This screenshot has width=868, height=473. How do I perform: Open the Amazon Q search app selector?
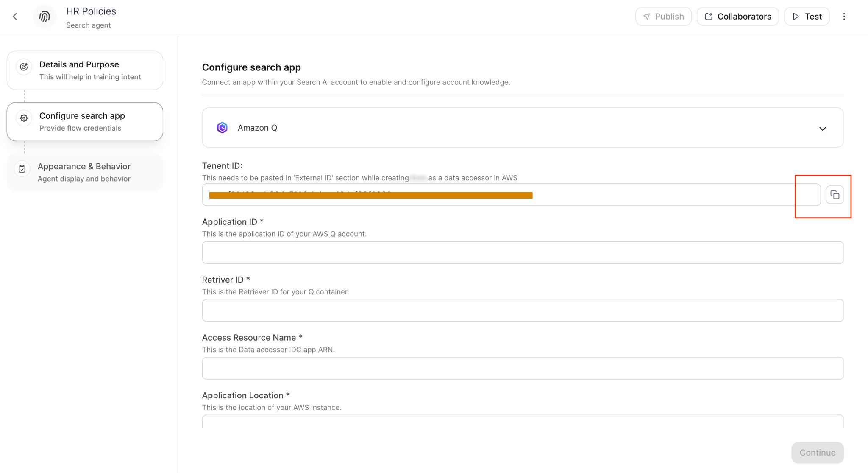pyautogui.click(x=522, y=128)
